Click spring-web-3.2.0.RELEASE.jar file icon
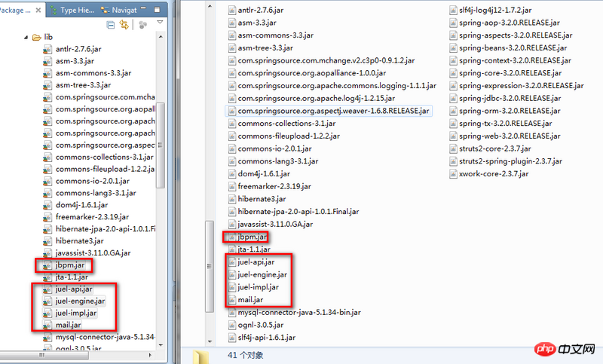This screenshot has width=603, height=364. 453,136
